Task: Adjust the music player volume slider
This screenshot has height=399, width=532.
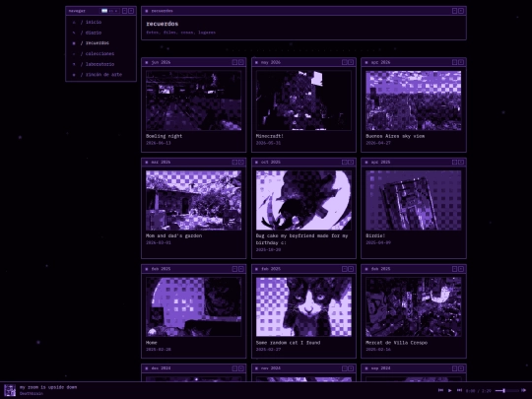Action: (x=507, y=391)
